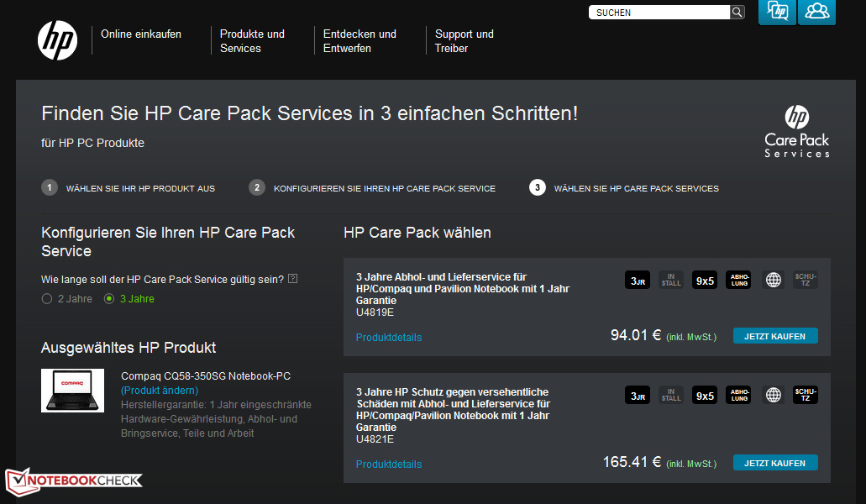
Task: Click the Produkt ändern link
Action: pyautogui.click(x=160, y=391)
